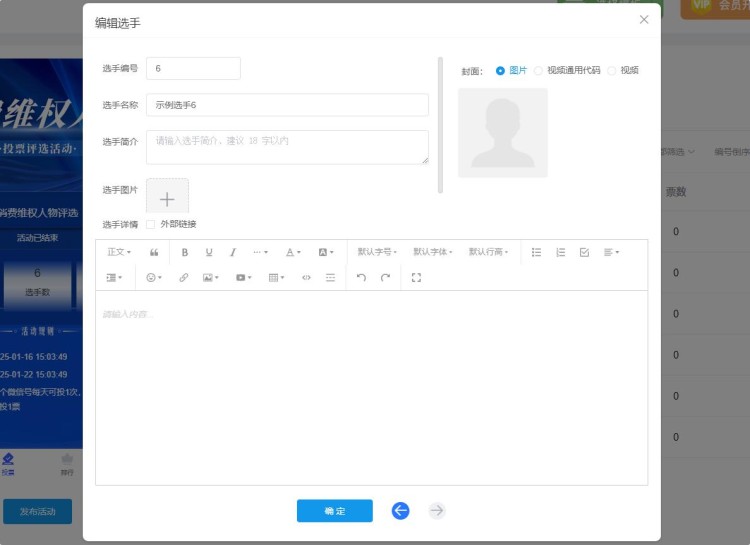Click the redo arrow in editor
750x545 pixels.
point(385,277)
